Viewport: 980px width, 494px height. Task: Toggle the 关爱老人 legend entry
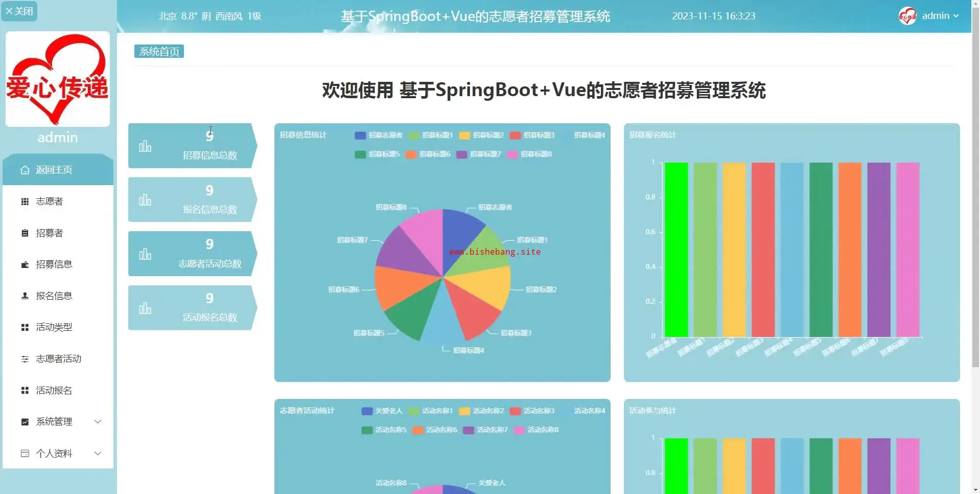click(x=382, y=411)
